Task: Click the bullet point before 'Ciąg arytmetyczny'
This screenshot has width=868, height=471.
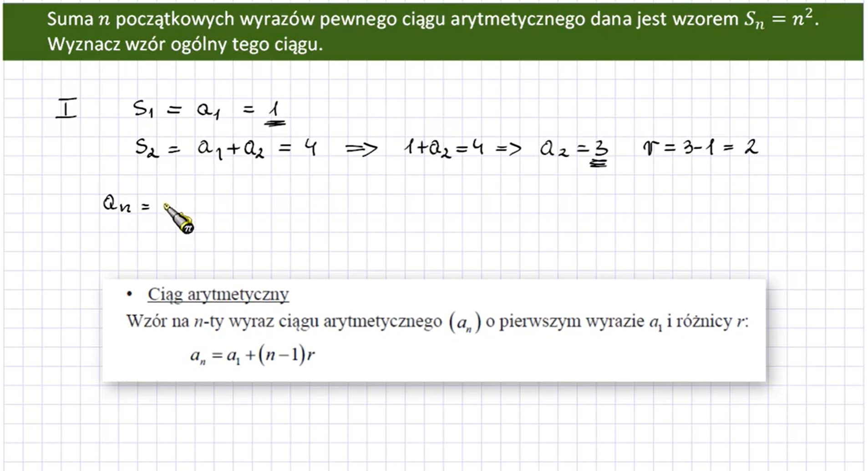Action: click(130, 294)
